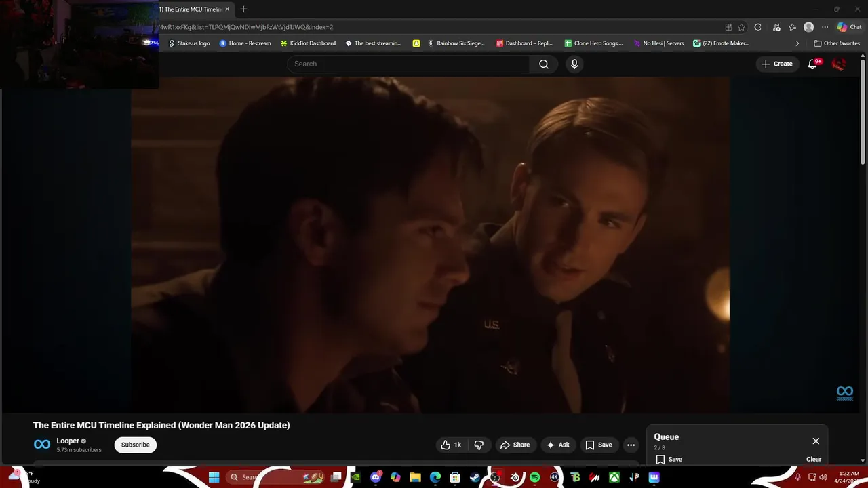The image size is (868, 488).
Task: Open YouTube notifications bell
Action: coord(813,64)
